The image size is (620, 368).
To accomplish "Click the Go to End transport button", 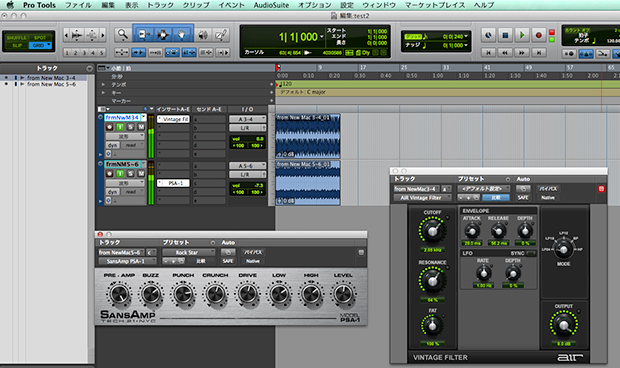I will coord(538,52).
